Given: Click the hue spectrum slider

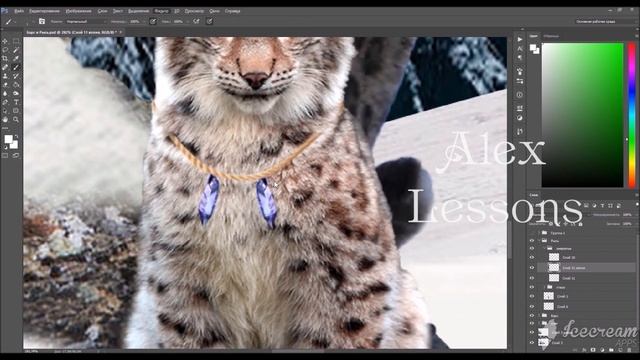Looking at the screenshot, I should [x=631, y=115].
